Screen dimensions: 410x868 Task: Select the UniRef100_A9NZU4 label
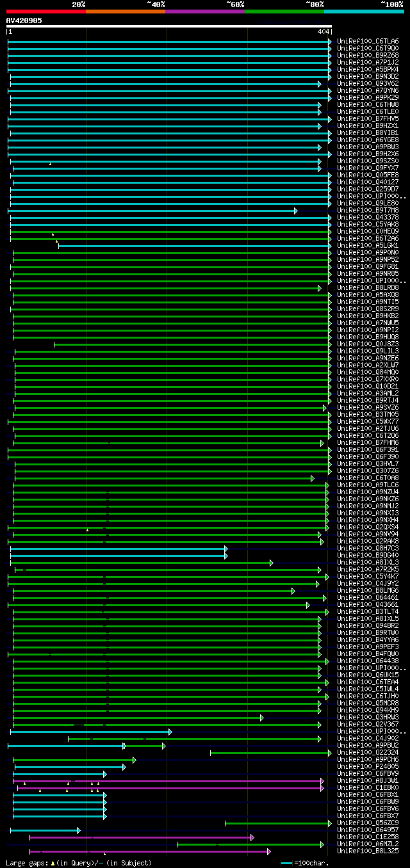[368, 492]
